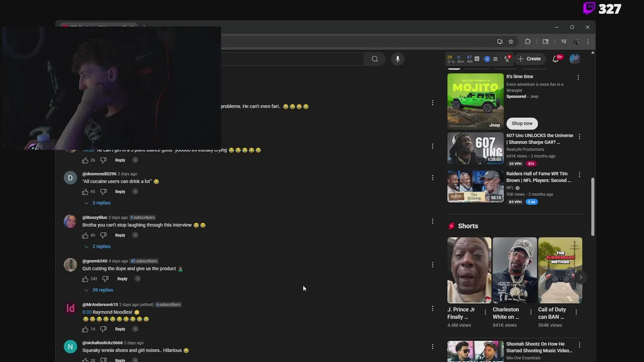
Task: Click Create button in YouTube header
Action: coord(529,59)
